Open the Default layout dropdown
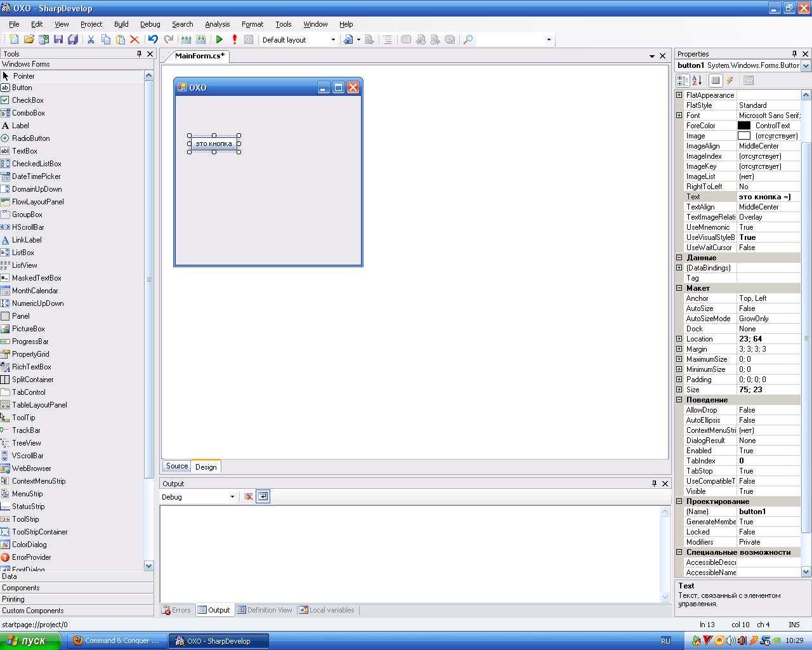Screen dimensions: 812x650 tap(333, 39)
